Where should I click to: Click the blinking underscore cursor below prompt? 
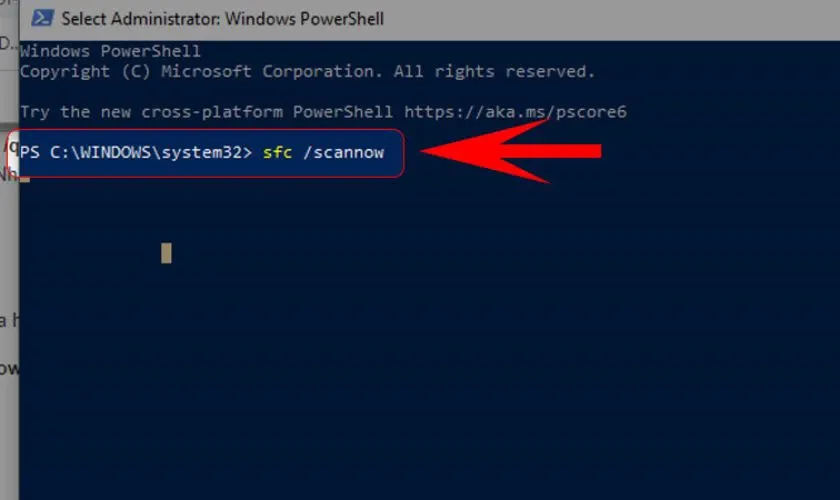pos(25,179)
